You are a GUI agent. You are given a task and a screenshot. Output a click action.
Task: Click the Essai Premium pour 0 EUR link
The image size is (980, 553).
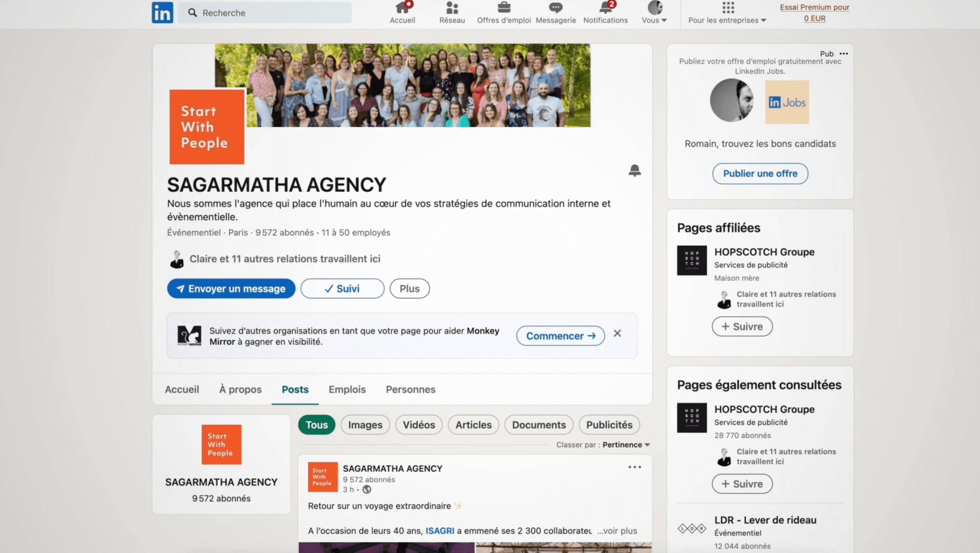815,13
